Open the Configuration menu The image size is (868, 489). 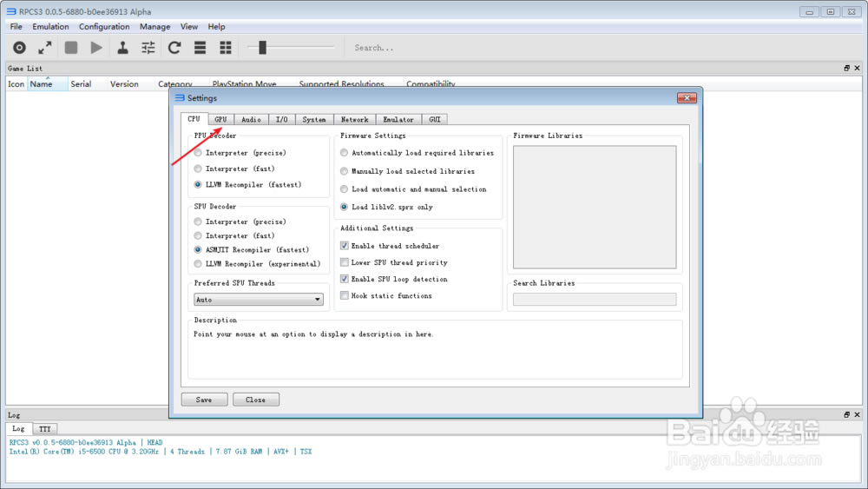point(104,27)
